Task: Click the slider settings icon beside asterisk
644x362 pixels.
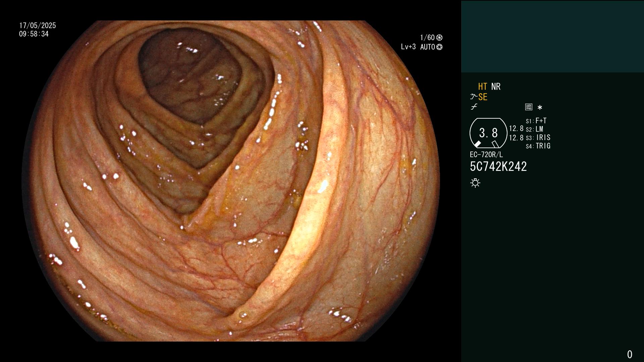Action: [x=529, y=107]
